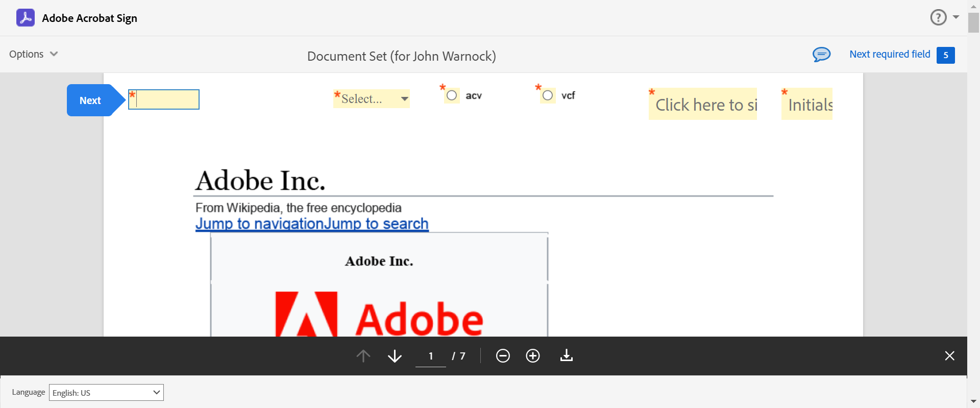Click the Initials field
The height and width of the screenshot is (408, 980).
[x=807, y=105]
